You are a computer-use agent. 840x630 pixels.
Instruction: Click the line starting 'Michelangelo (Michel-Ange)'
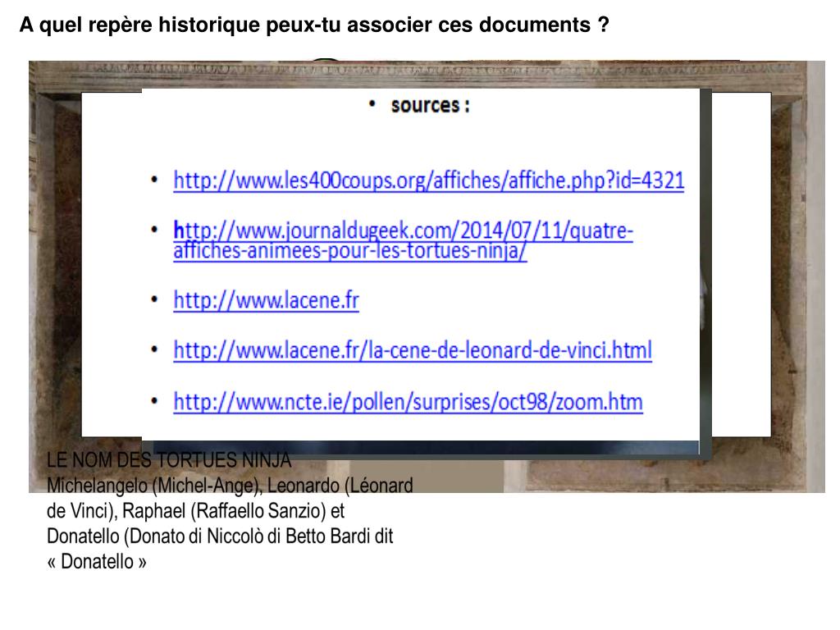point(230,486)
